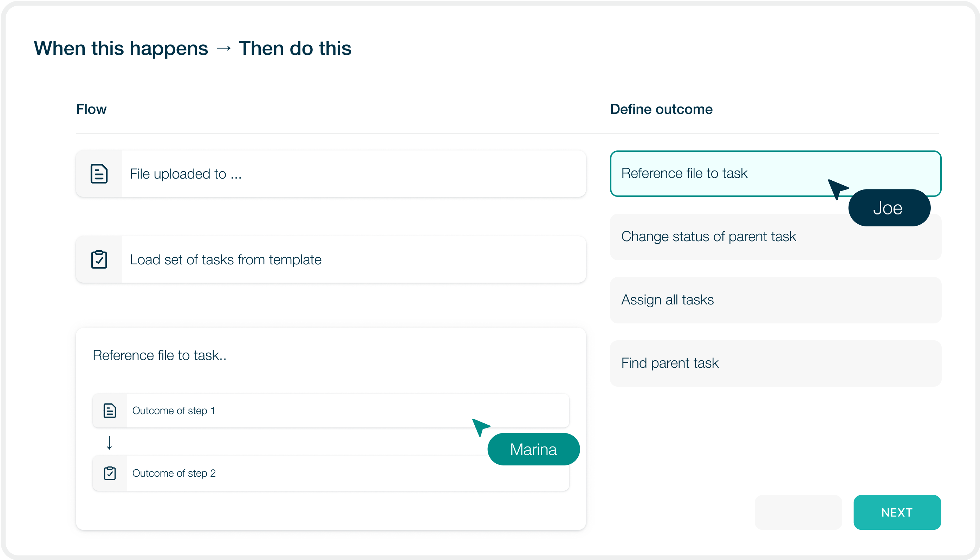Click the 'Marina' collaborator cursor label
The width and height of the screenshot is (980, 560).
coord(533,449)
